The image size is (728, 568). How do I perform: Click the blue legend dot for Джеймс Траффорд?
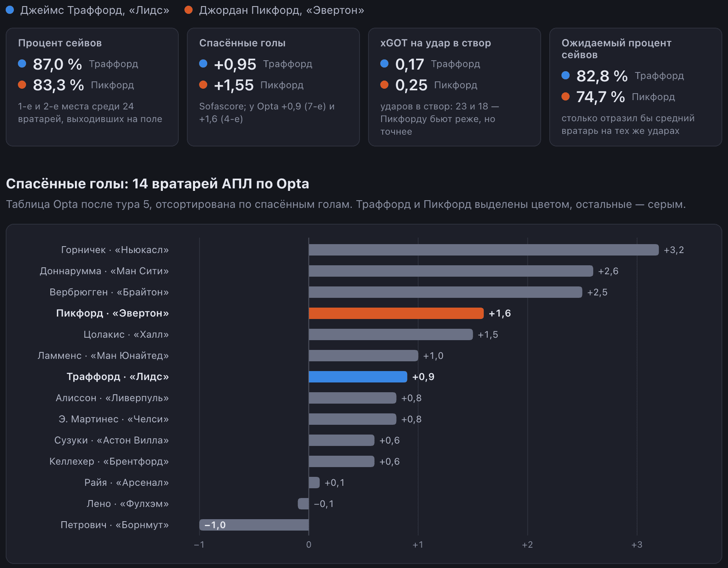10,10
